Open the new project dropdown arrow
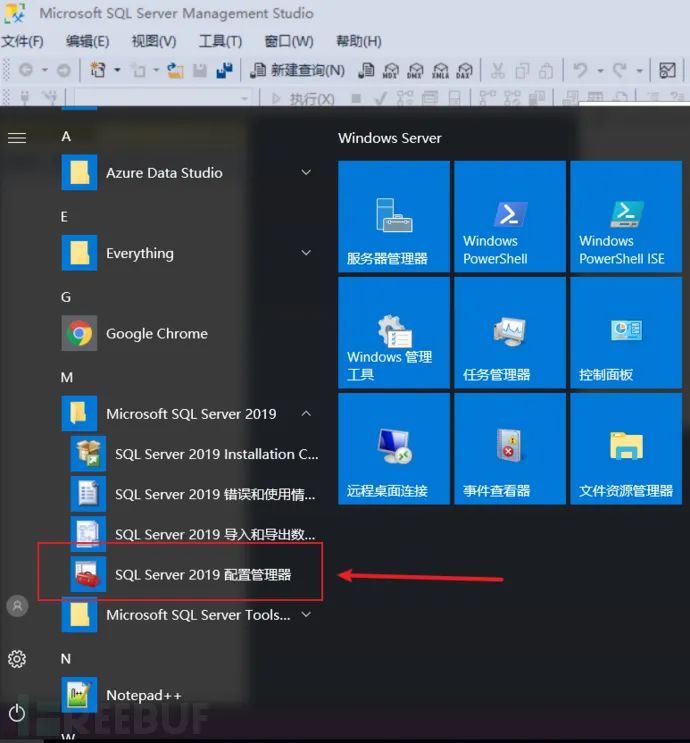 click(117, 70)
